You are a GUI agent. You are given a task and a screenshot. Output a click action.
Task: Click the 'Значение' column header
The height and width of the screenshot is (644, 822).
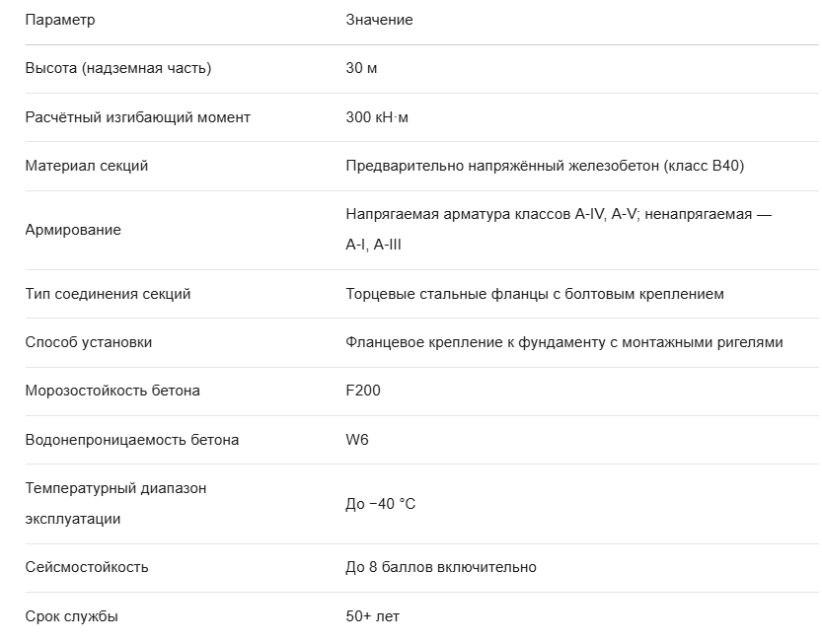pos(379,20)
